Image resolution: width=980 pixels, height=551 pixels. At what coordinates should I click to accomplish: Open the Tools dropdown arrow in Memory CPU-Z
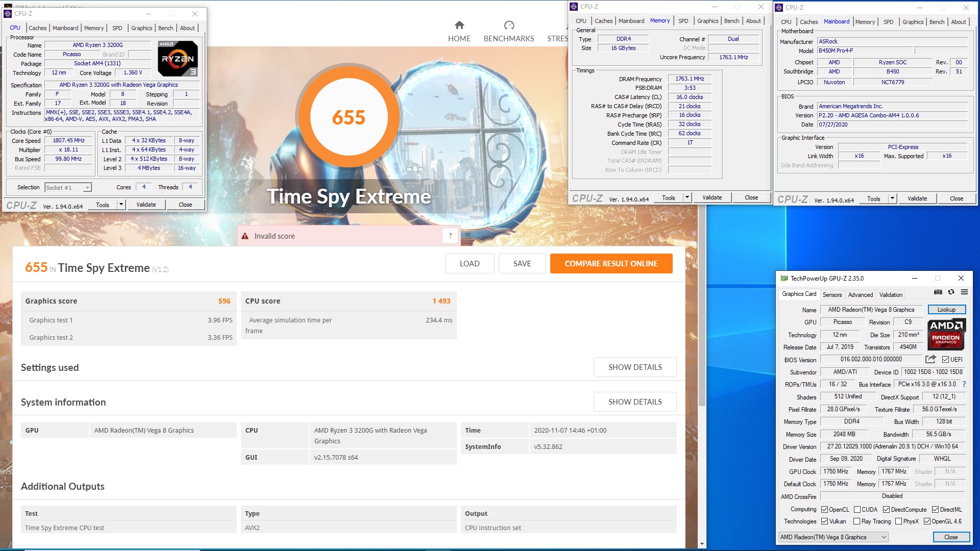pos(687,197)
